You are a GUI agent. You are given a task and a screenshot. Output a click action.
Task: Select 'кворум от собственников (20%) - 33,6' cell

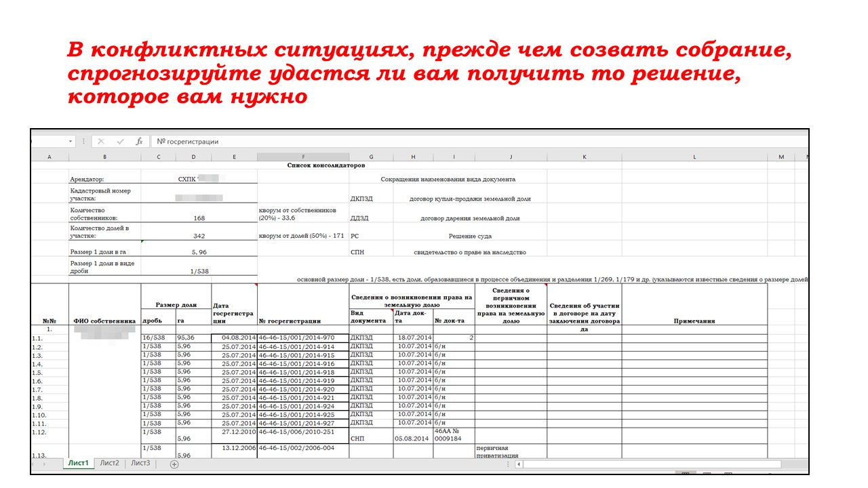coord(303,214)
